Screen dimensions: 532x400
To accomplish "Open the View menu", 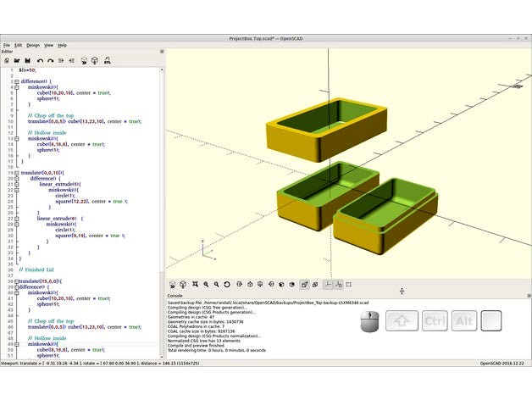I will [x=49, y=45].
